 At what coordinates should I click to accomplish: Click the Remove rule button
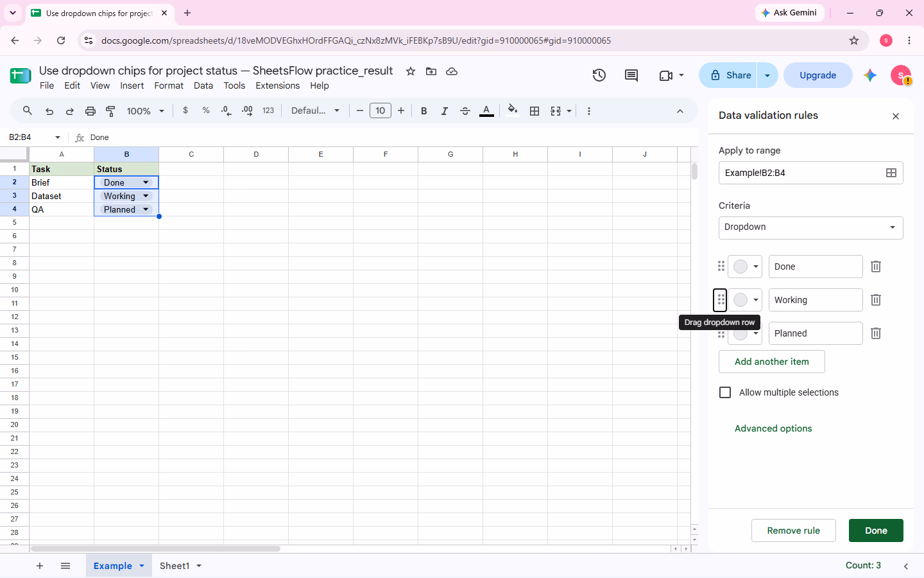tap(794, 530)
